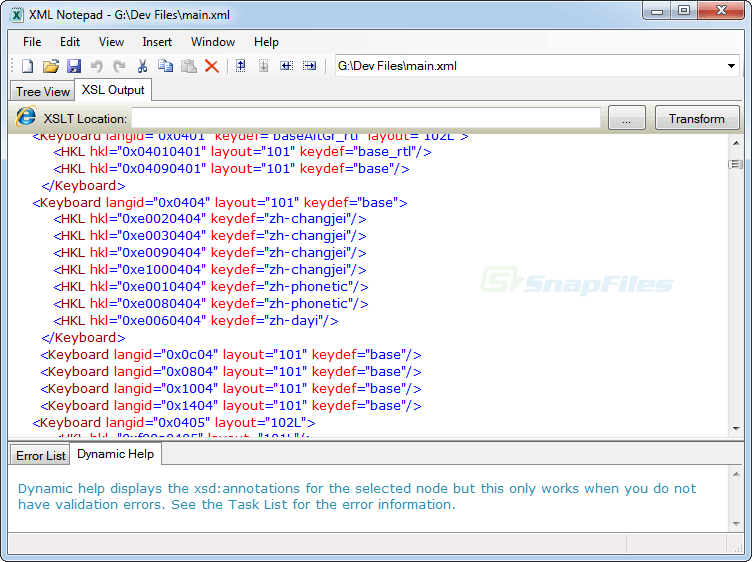Screen dimensions: 752x562
Task: Cut selection with scissors icon
Action: point(142,66)
